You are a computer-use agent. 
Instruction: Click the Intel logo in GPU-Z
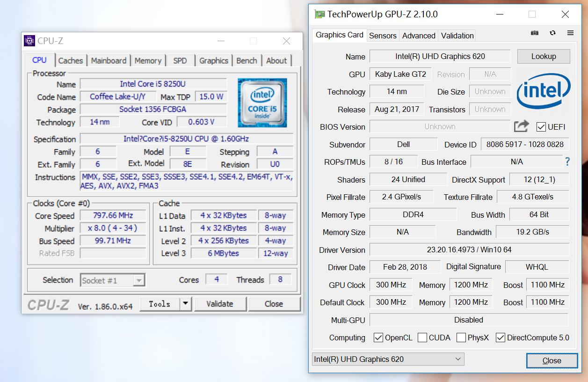coord(544,92)
